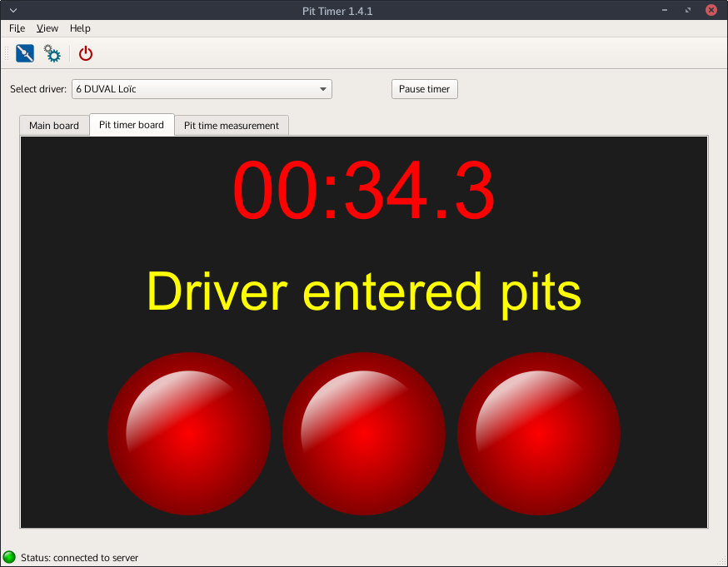
Task: Click the red 00:34.3 timer display
Action: click(x=364, y=191)
